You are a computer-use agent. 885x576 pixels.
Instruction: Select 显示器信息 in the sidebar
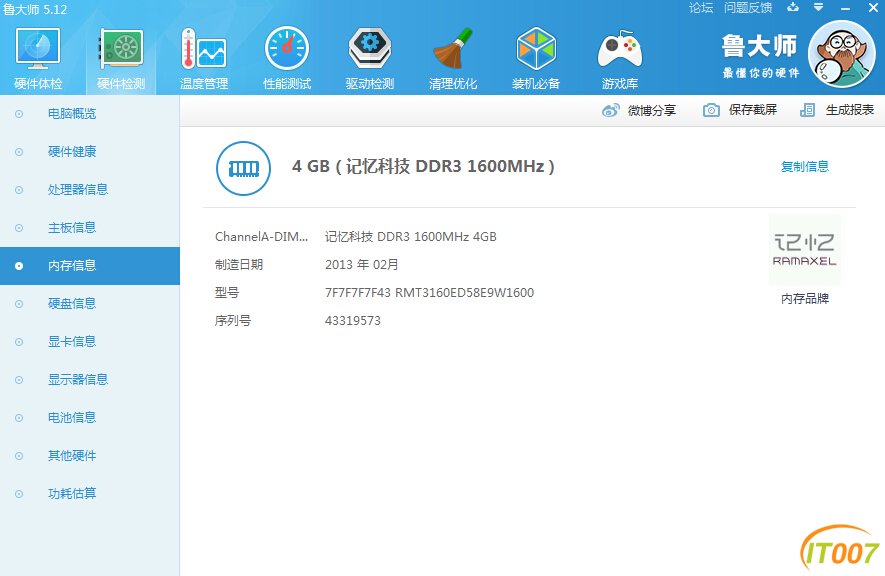(x=90, y=380)
